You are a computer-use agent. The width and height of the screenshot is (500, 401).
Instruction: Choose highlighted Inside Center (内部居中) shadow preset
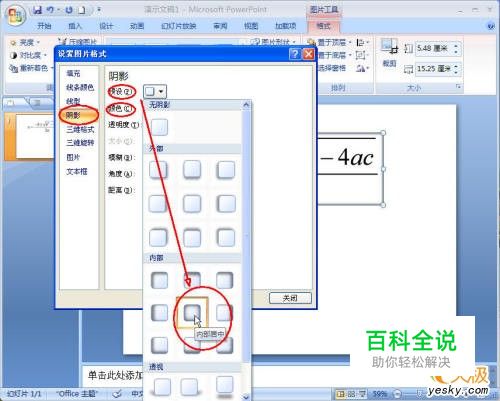(x=192, y=313)
